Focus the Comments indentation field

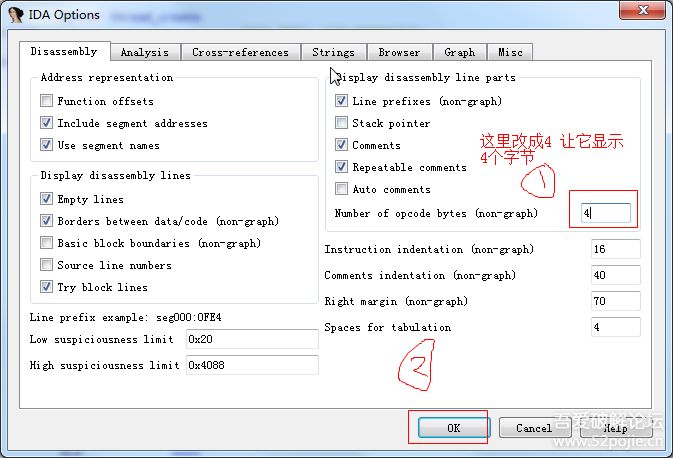pos(615,275)
